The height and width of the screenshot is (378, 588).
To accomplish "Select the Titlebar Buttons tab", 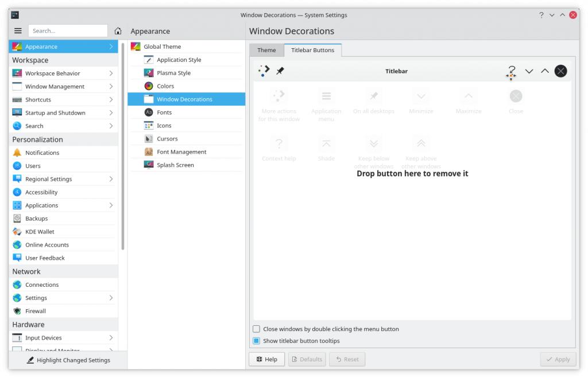I will [x=312, y=50].
